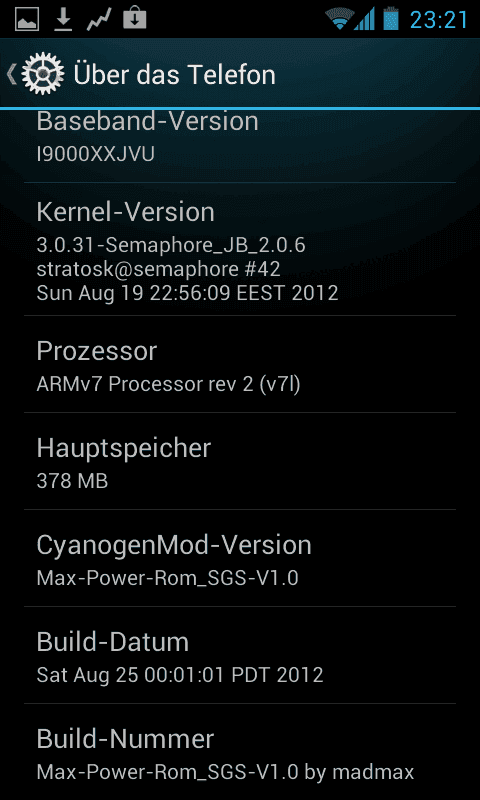Tap the Wi-Fi status icon
This screenshot has height=800, width=480.
coord(339,20)
